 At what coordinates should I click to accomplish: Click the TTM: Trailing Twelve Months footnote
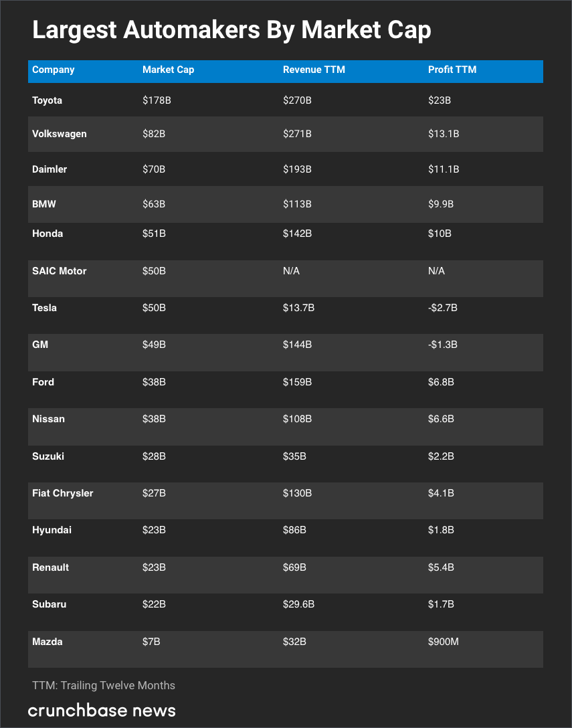point(104,685)
